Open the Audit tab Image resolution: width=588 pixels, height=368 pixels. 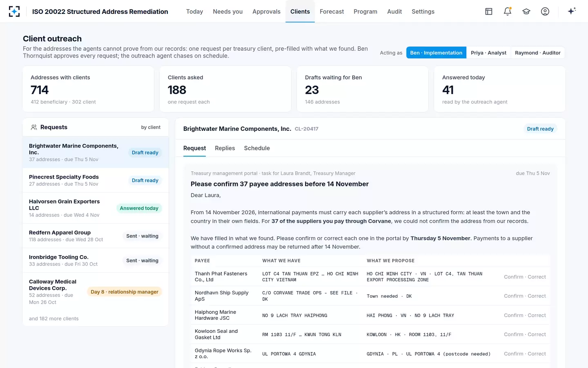pyautogui.click(x=394, y=11)
